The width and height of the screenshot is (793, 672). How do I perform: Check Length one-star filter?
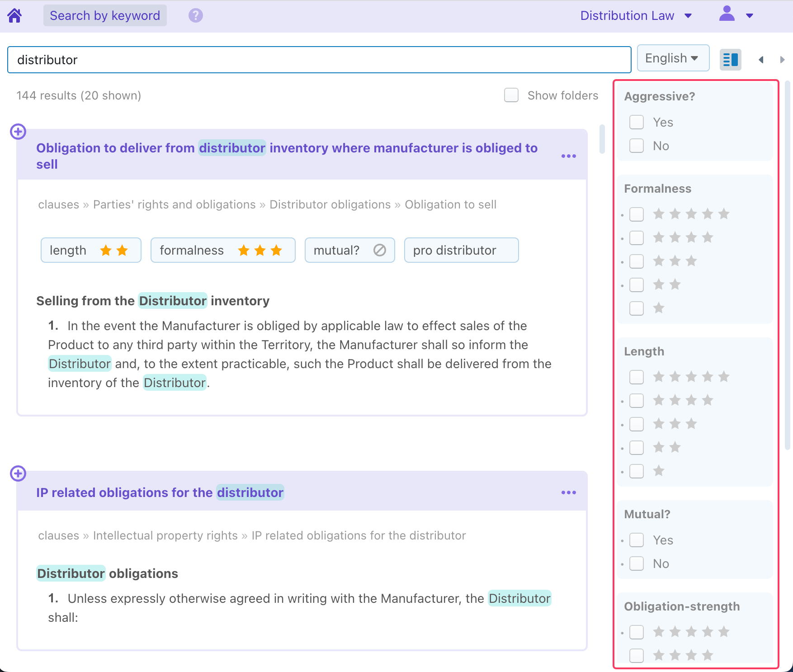(637, 471)
